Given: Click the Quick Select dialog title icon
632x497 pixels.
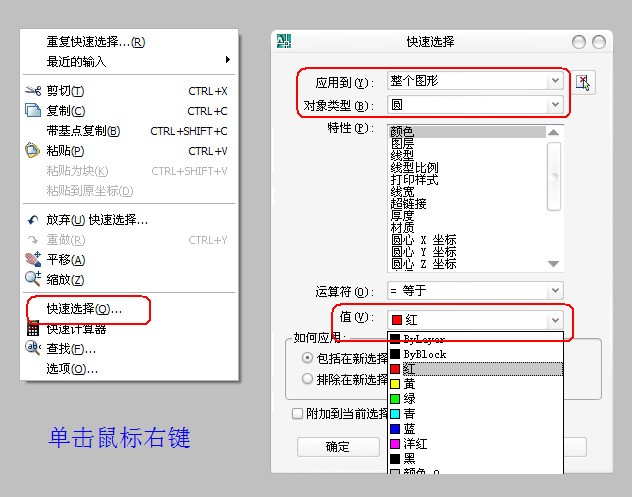Looking at the screenshot, I should [x=284, y=41].
